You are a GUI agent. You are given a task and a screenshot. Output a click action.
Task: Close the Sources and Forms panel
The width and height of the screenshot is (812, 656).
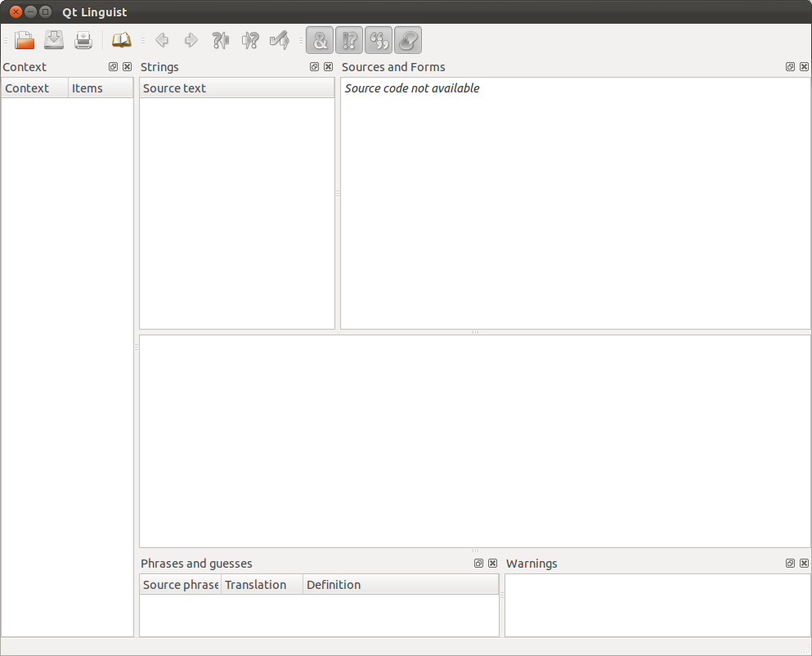pos(805,67)
